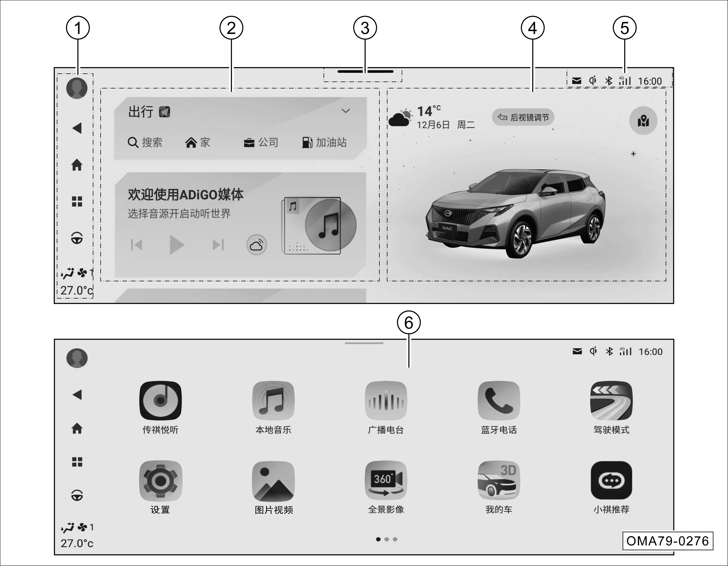
Task: Expand the 出行 card chevron
Action: click(346, 111)
